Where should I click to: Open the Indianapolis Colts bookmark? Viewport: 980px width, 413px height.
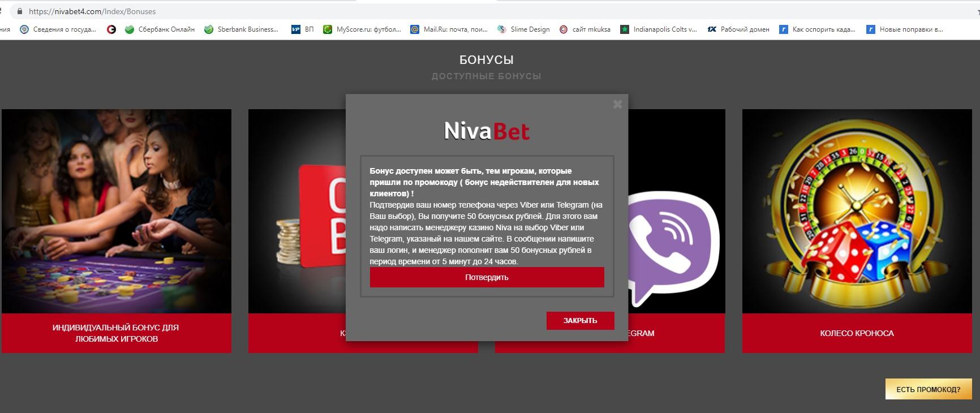coord(659,29)
